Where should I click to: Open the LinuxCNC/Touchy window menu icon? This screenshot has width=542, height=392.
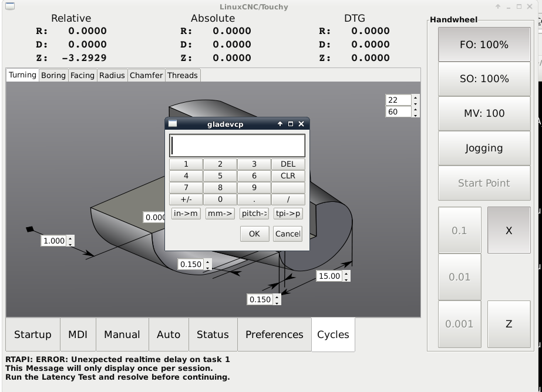pos(10,6)
